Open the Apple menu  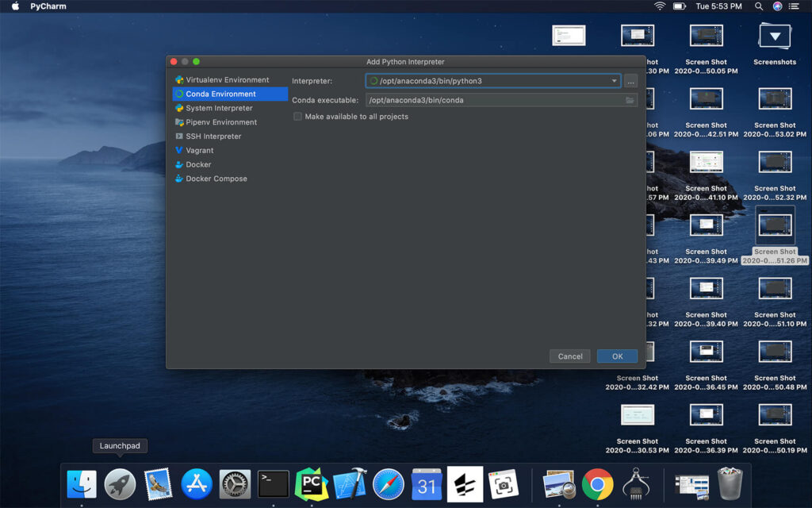pos(16,6)
